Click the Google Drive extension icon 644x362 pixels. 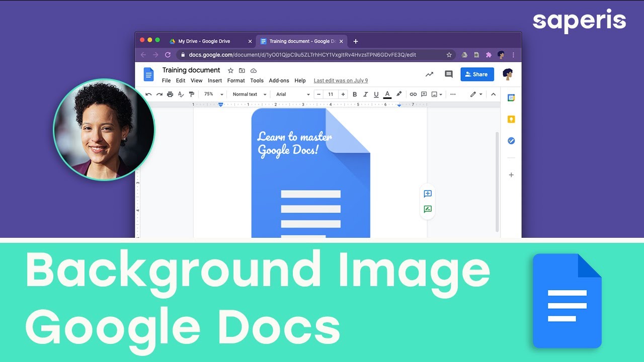(464, 55)
